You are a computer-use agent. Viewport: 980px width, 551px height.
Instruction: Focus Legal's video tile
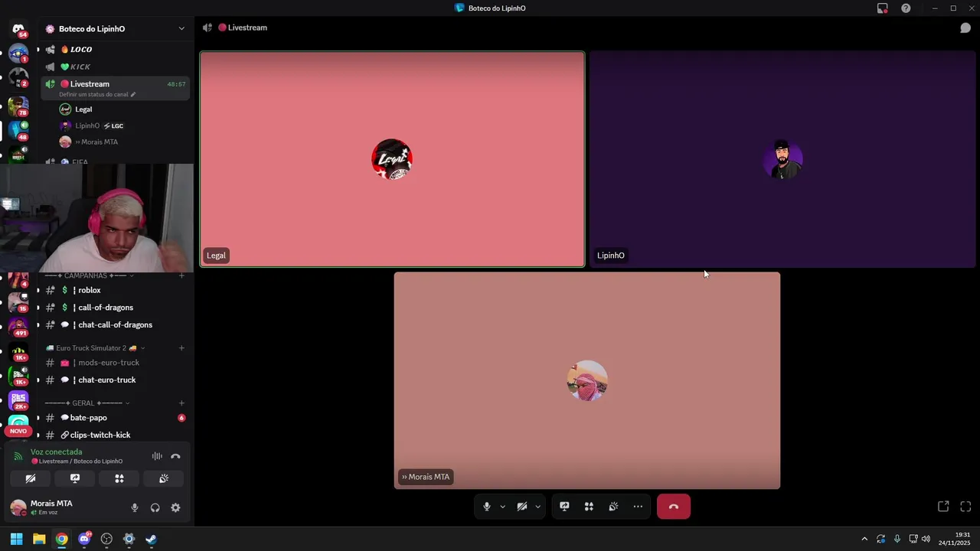(x=392, y=159)
